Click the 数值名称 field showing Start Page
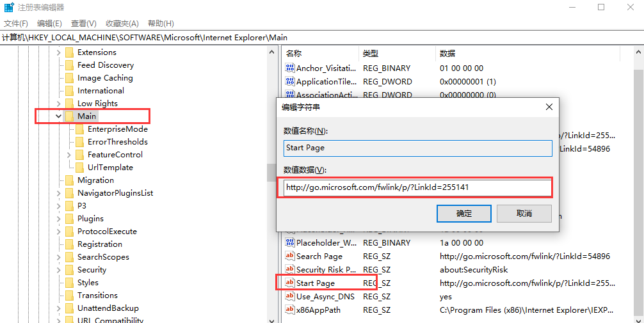This screenshot has height=323, width=644. pos(417,148)
